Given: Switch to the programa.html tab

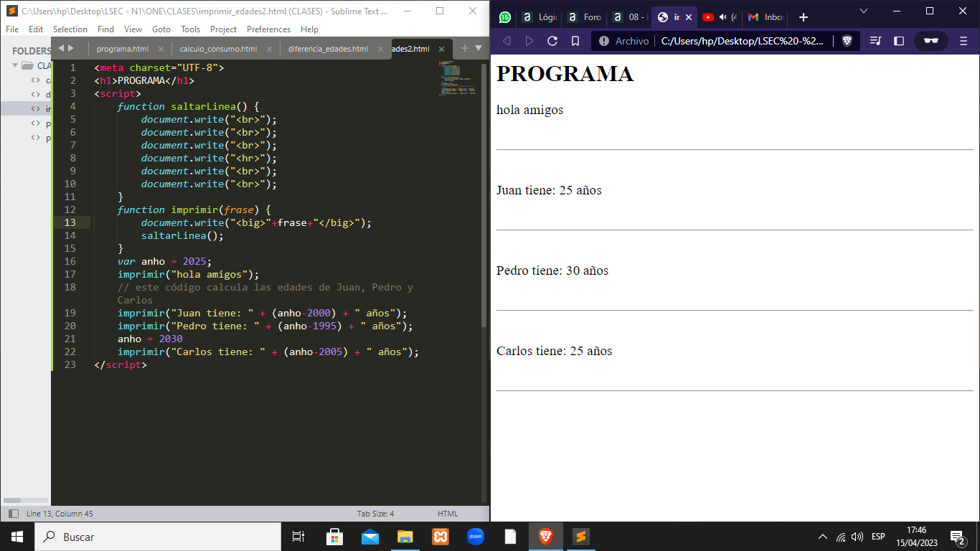Looking at the screenshot, I should pos(123,49).
